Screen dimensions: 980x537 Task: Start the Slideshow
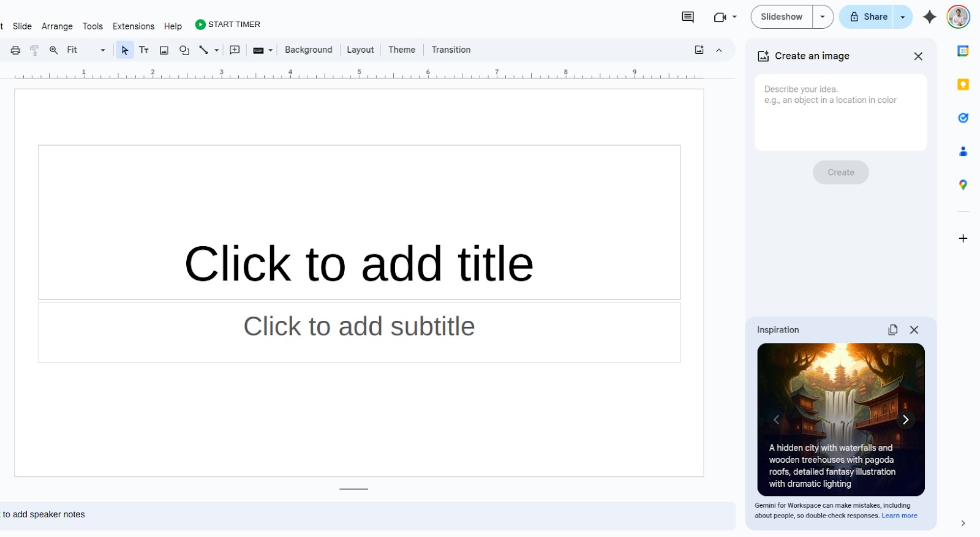(782, 17)
